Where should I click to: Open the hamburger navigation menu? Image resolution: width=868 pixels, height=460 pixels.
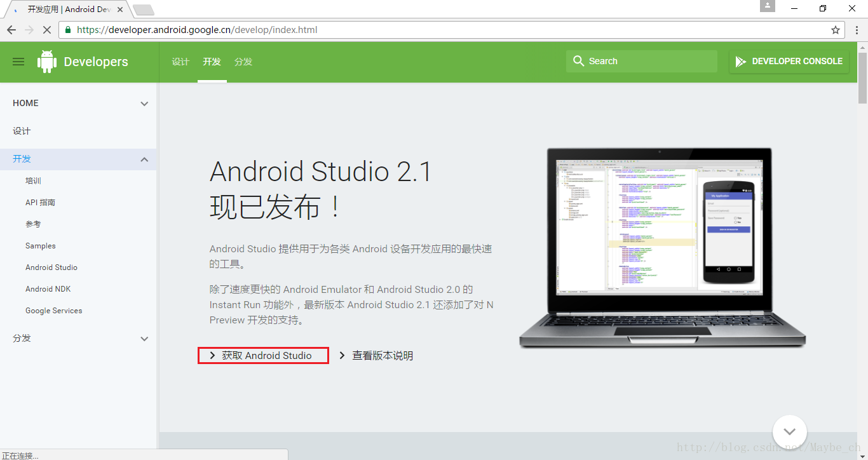[x=18, y=62]
